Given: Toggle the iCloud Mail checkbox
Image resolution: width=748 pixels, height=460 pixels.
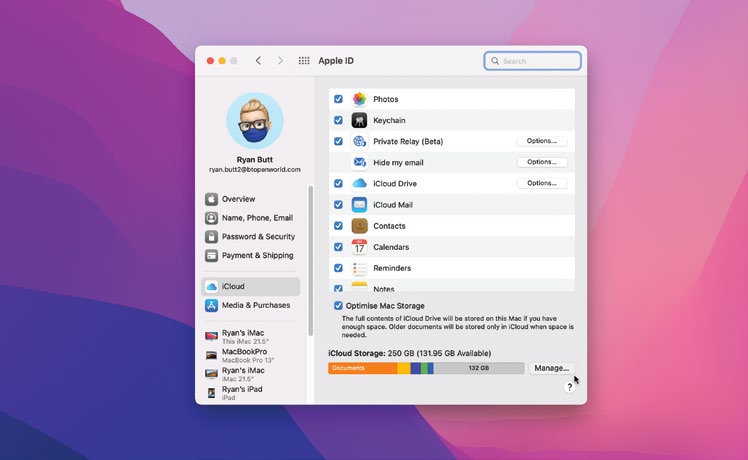Looking at the screenshot, I should click(x=338, y=205).
